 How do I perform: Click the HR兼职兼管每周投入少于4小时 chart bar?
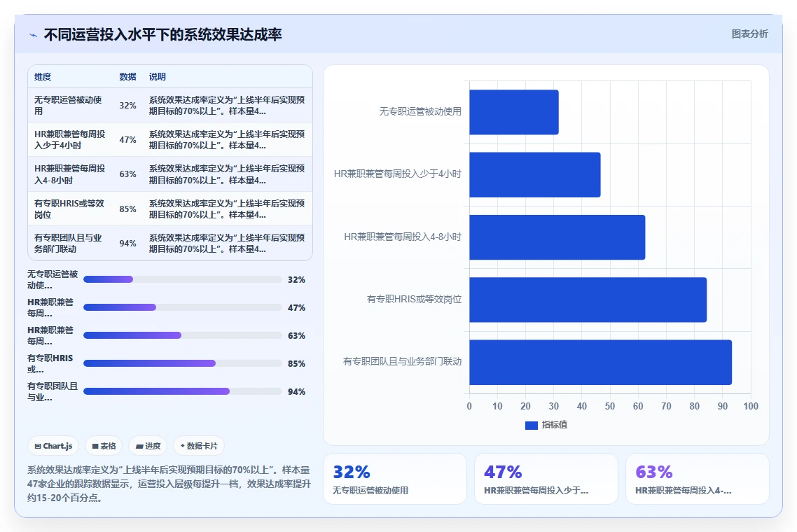tap(535, 175)
